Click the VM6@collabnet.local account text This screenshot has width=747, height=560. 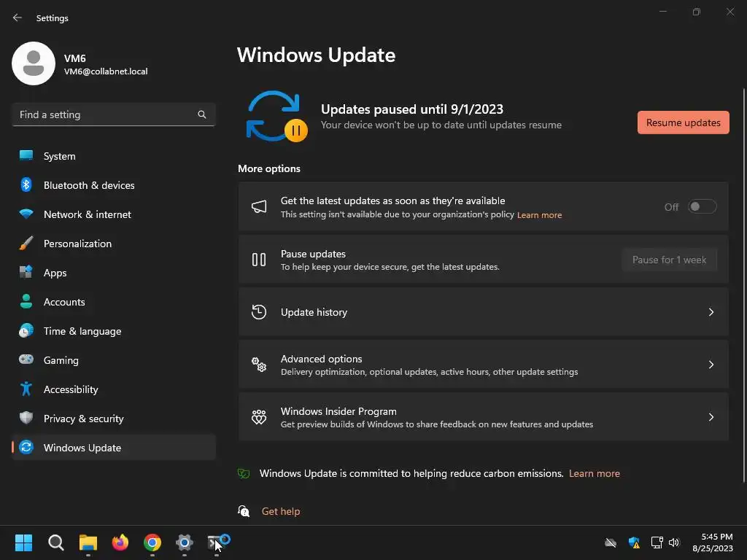pos(106,71)
